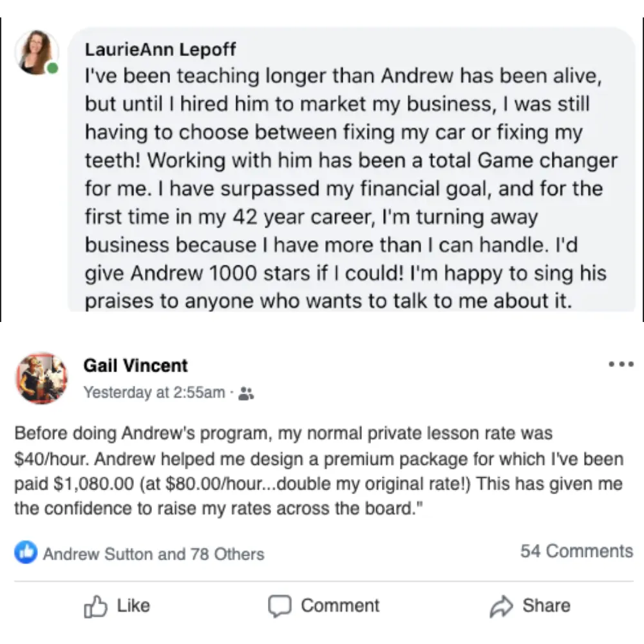Screen dimensions: 644x644
Task: Share Gail Vincent's post
Action: point(530,606)
